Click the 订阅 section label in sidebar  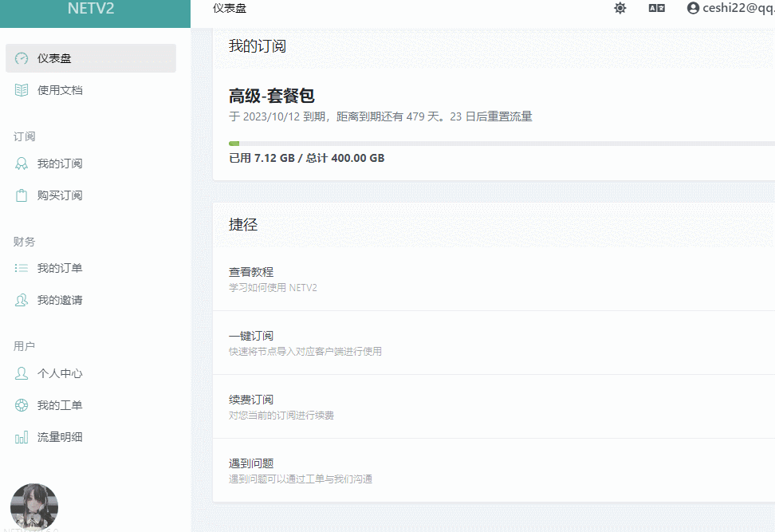point(24,136)
